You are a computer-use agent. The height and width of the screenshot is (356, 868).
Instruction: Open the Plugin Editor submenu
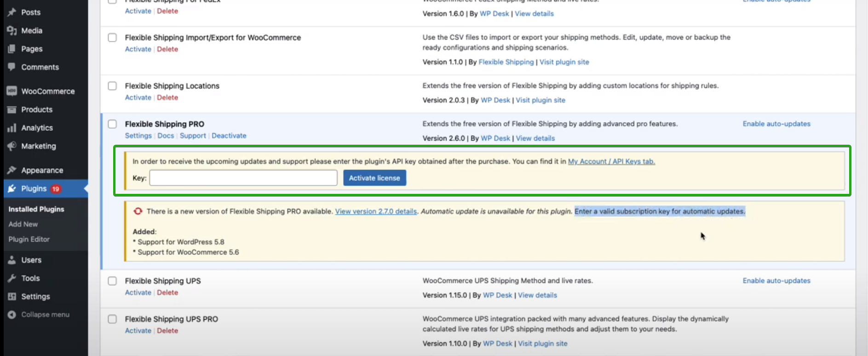(x=29, y=239)
